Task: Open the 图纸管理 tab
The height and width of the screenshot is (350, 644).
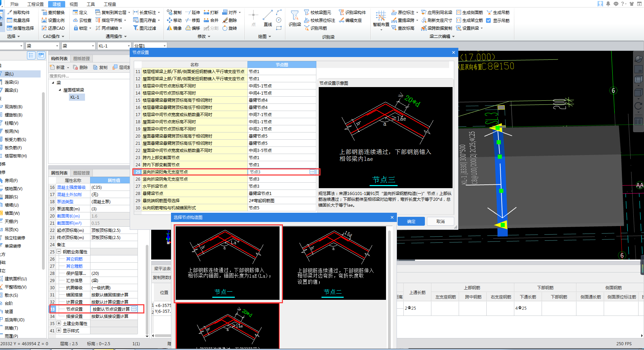Action: 82,59
